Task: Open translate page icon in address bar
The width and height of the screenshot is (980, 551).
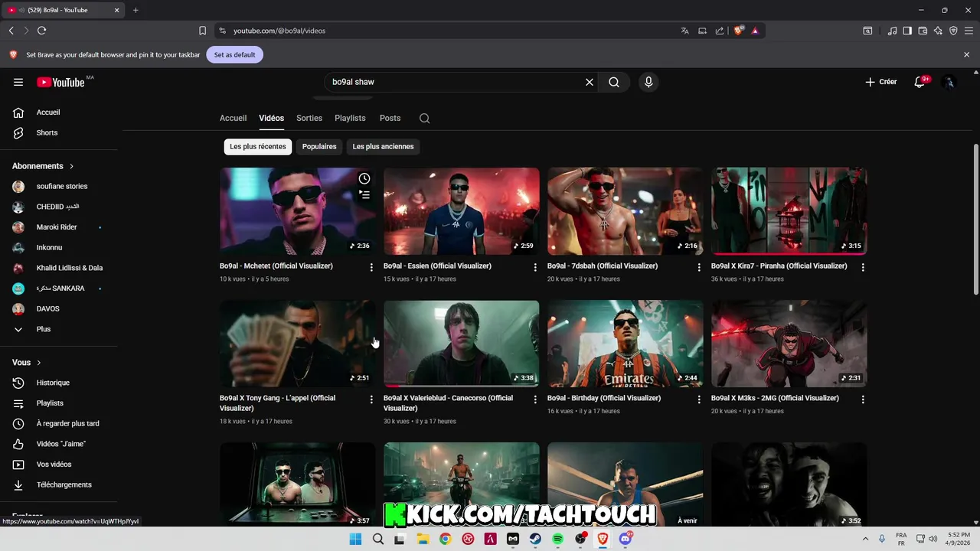Action: pos(684,31)
